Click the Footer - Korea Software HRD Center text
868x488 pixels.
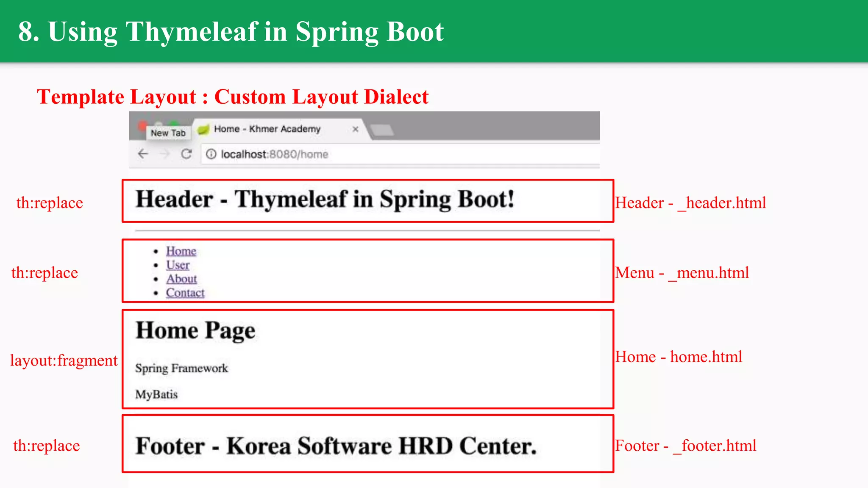pyautogui.click(x=336, y=446)
